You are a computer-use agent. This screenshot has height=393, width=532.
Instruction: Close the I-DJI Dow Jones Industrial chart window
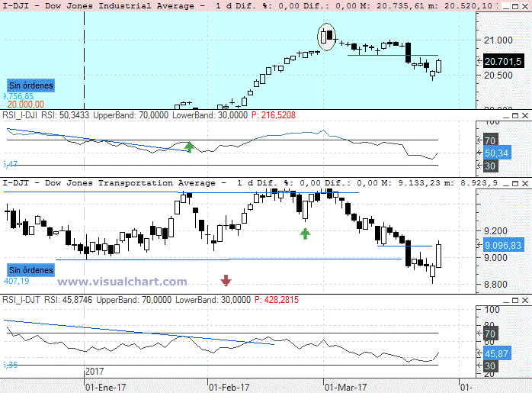coord(525,6)
